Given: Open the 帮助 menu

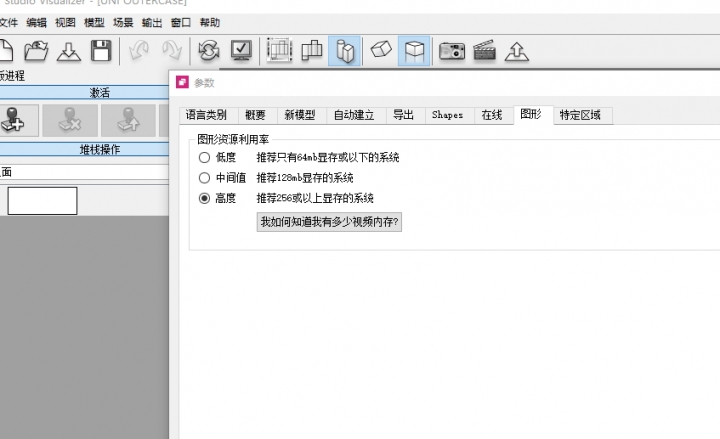Looking at the screenshot, I should [x=209, y=22].
